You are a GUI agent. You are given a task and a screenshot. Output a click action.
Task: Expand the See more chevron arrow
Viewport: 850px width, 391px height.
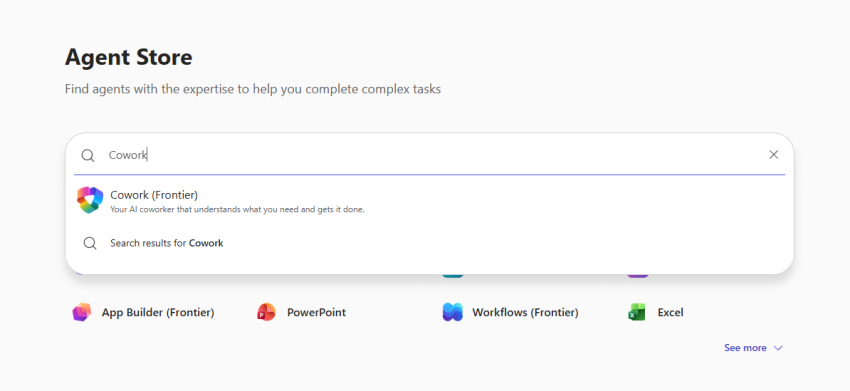point(778,348)
